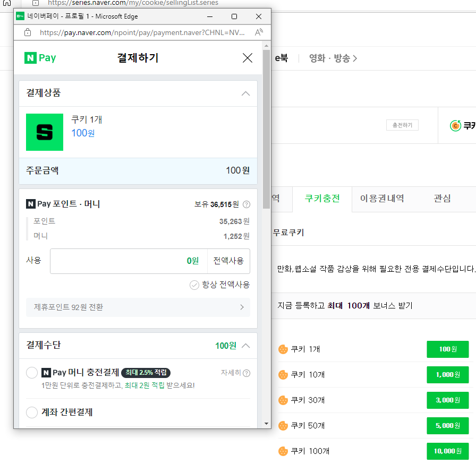Click the 쿠키 1개 product name in the popup
Viewport: 476px width, 464px height.
click(87, 119)
